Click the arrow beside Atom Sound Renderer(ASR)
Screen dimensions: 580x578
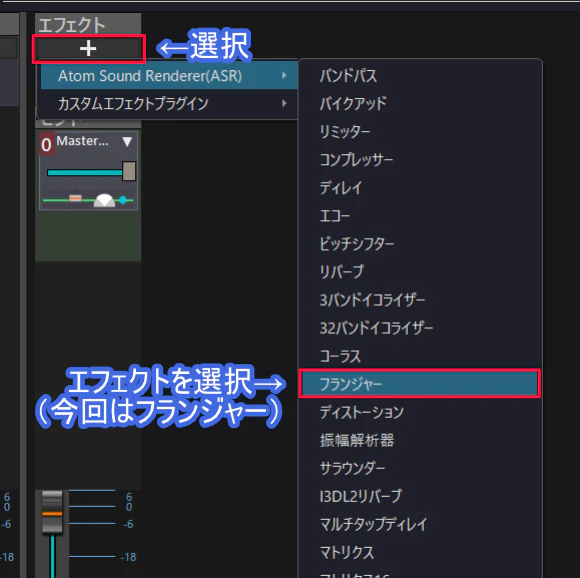pos(284,75)
